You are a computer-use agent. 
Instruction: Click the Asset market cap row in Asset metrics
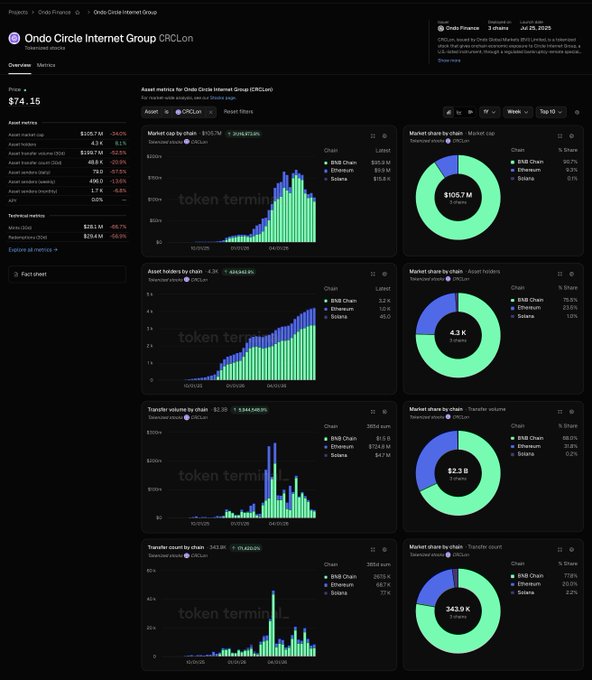click(67, 134)
